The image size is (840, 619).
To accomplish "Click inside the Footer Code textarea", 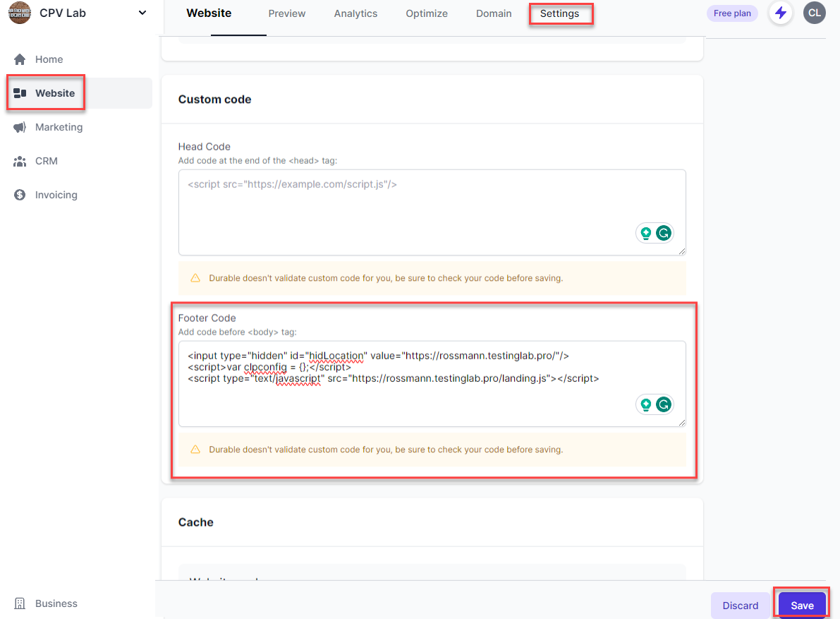I will point(432,384).
